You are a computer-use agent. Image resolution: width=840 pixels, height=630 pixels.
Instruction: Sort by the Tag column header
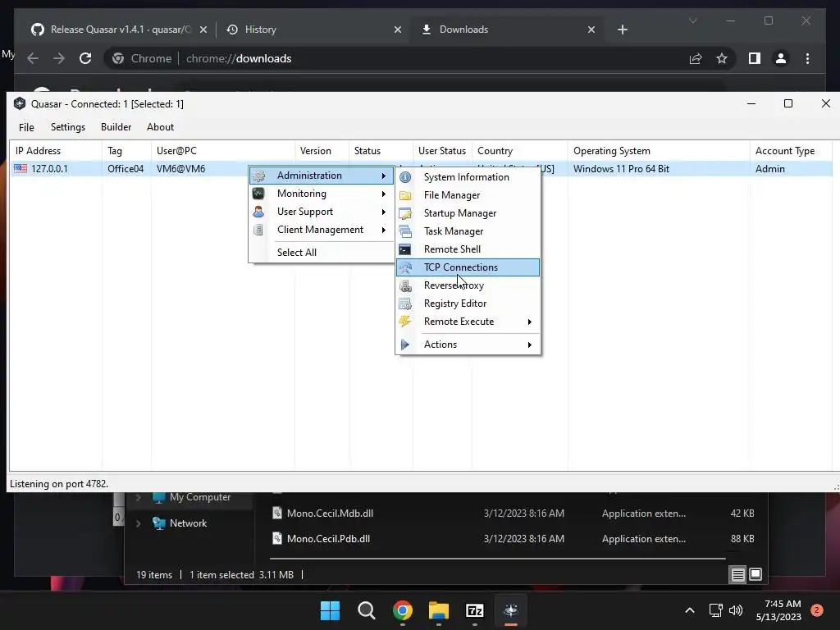click(x=126, y=151)
